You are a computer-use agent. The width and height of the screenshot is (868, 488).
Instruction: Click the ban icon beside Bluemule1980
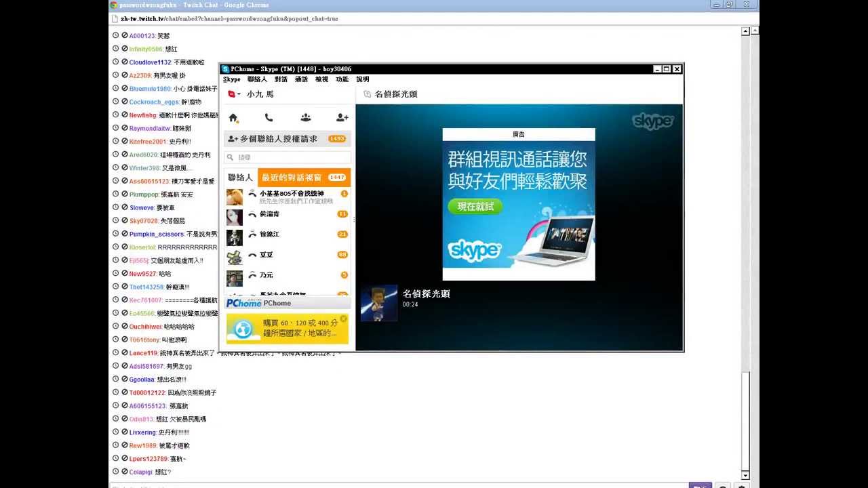point(125,88)
